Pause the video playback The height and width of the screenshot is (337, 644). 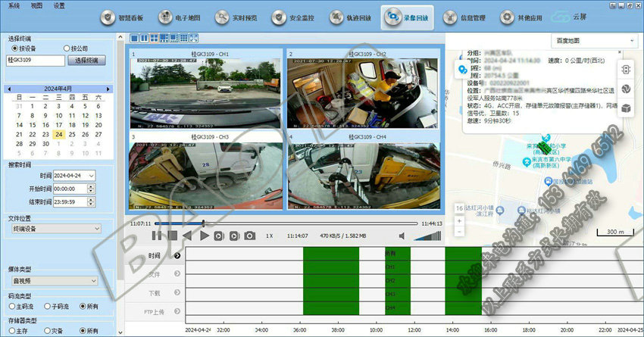pyautogui.click(x=156, y=236)
